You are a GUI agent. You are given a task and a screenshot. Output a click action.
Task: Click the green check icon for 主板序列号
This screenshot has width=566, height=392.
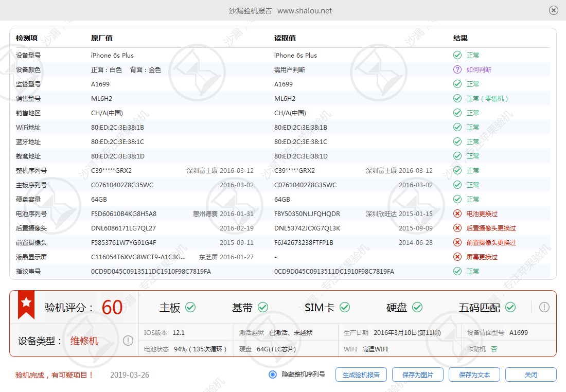pos(457,185)
